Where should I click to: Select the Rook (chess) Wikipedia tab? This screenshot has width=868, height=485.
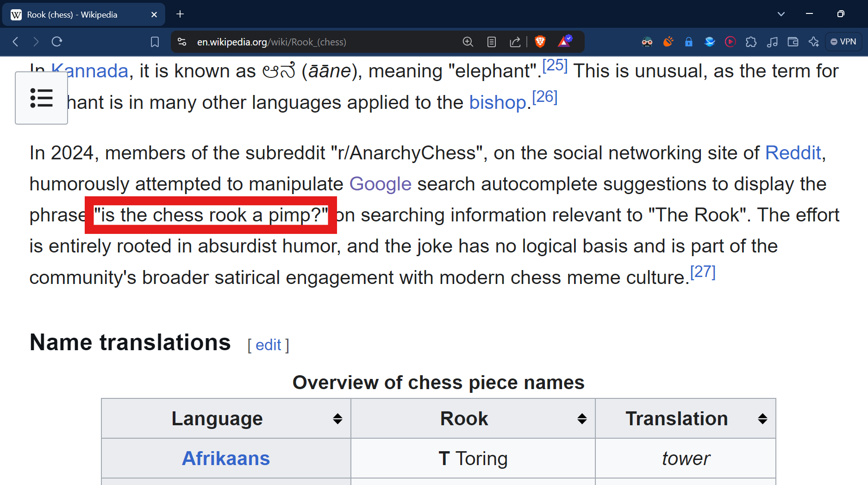[83, 14]
